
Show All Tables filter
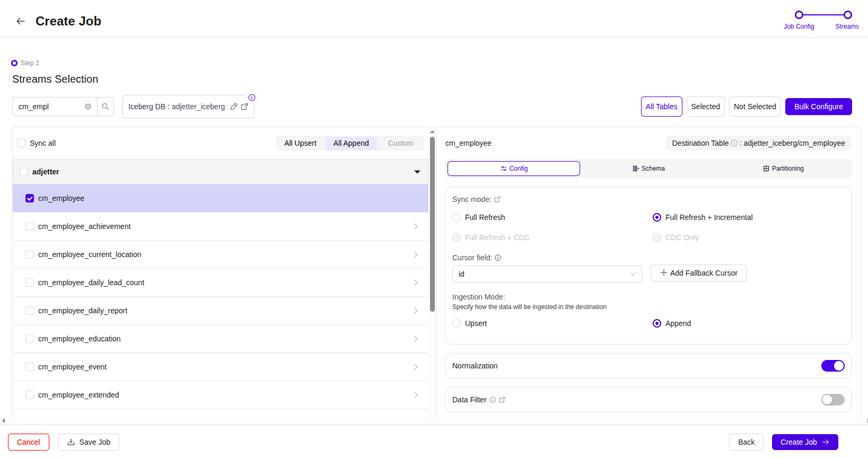[x=661, y=107]
